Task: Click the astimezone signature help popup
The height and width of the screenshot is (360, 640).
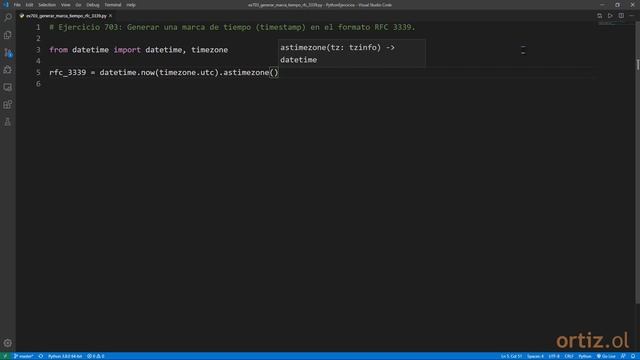Action: tap(352, 53)
